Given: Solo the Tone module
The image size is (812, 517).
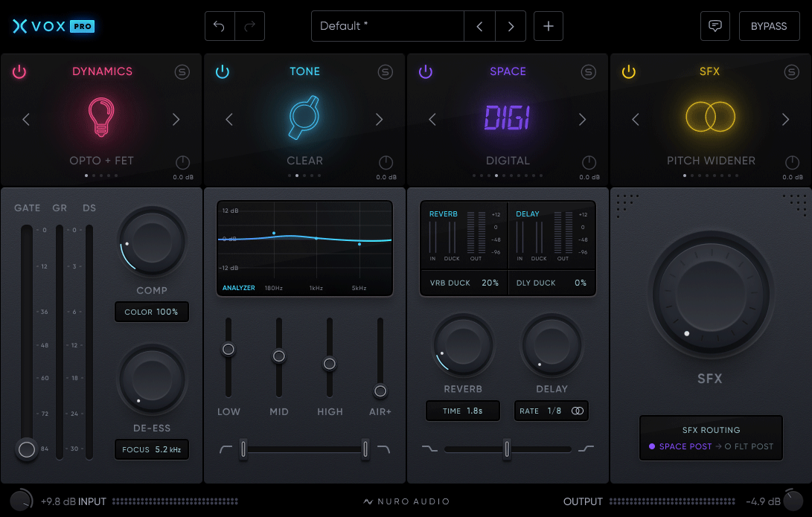Looking at the screenshot, I should click(x=386, y=72).
